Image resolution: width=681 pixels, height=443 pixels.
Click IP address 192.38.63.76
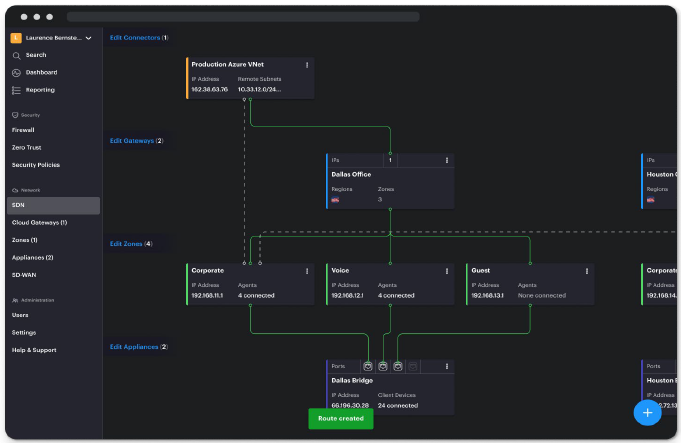coord(209,89)
